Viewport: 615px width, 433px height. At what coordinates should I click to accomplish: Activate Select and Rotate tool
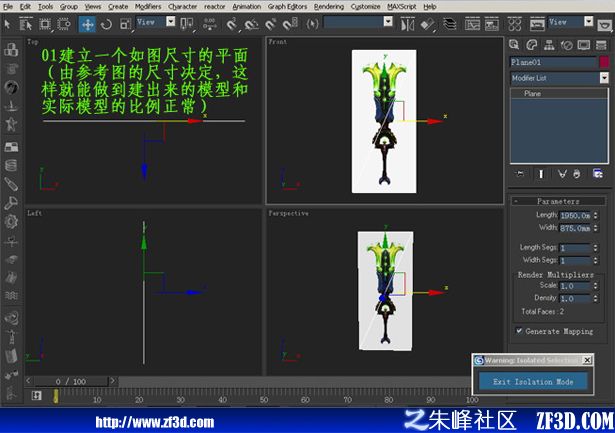click(x=106, y=24)
